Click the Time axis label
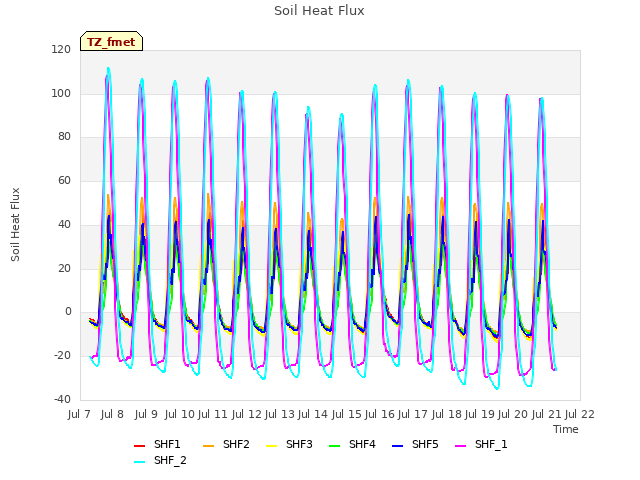This screenshot has width=640, height=480. click(x=566, y=429)
